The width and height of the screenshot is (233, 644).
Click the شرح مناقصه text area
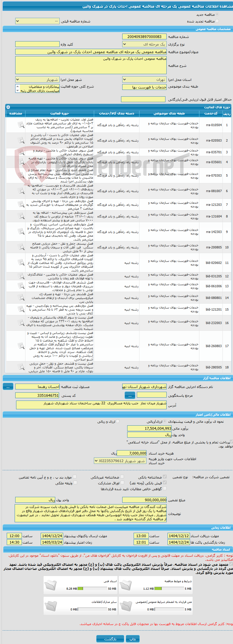tap(91, 65)
